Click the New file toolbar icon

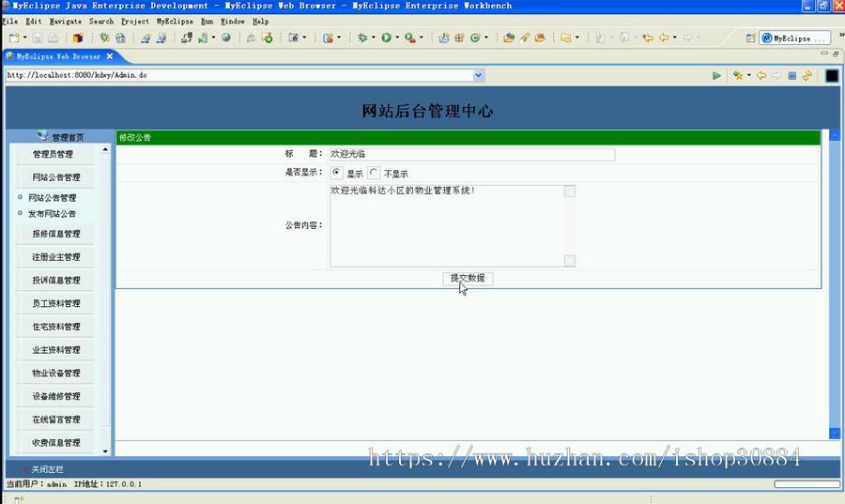14,38
